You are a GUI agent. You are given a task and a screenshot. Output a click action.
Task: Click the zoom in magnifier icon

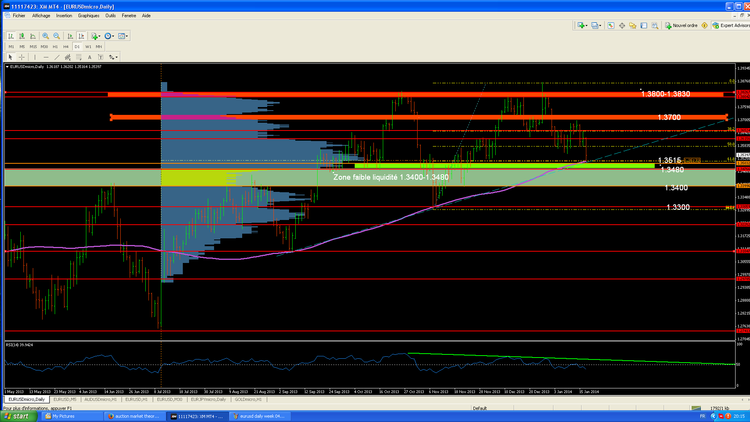(45, 36)
